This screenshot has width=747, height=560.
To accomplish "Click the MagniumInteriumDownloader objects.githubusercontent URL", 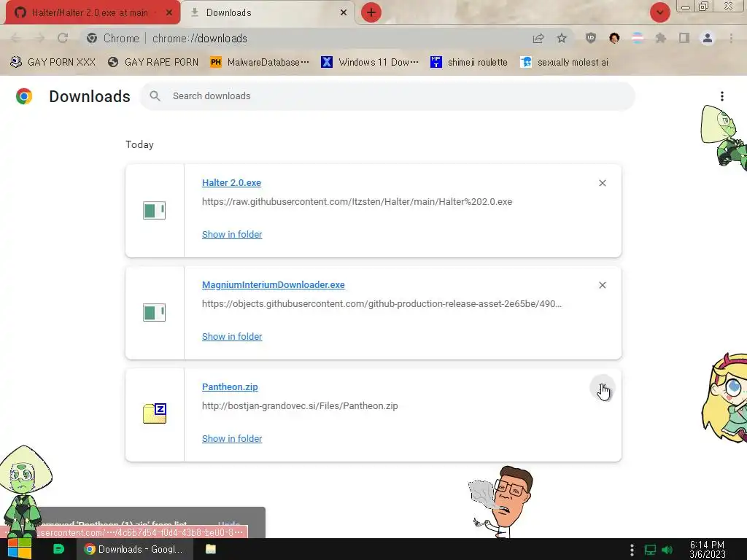I will tap(382, 304).
